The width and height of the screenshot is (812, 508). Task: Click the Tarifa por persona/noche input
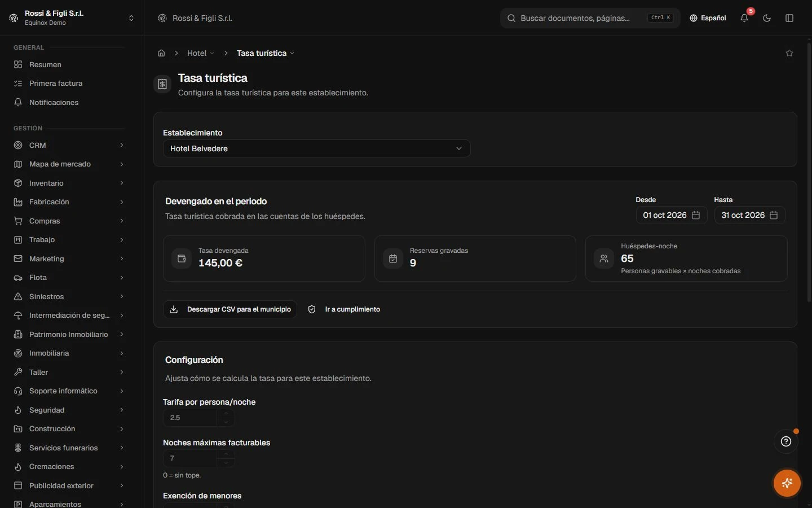click(x=190, y=418)
